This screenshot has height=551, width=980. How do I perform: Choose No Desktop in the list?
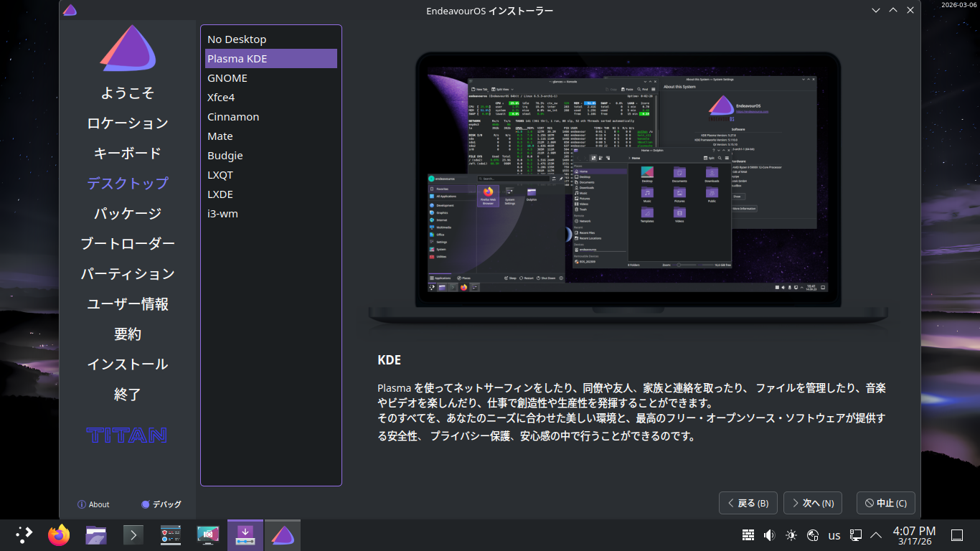point(271,39)
